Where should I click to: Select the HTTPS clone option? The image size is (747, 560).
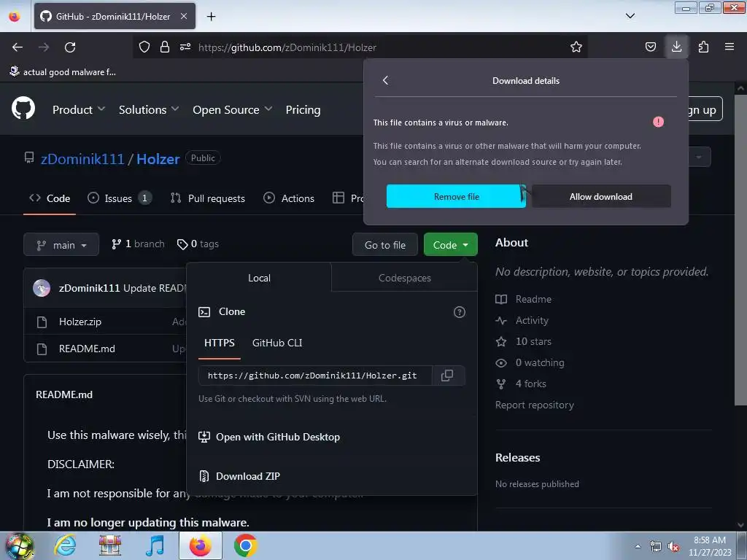pyautogui.click(x=219, y=343)
